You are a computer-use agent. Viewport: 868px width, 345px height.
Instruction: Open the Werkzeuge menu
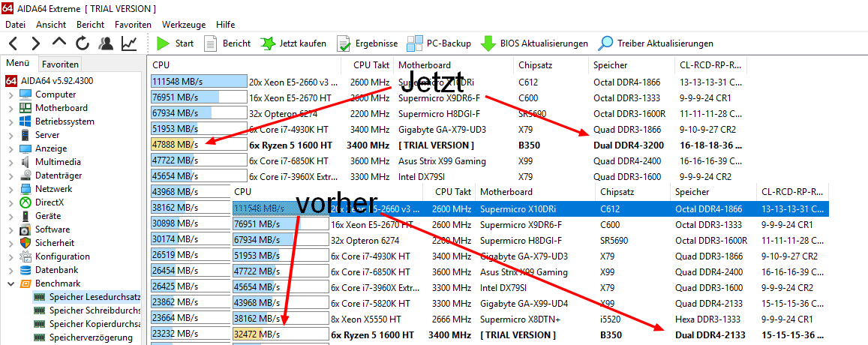point(184,24)
